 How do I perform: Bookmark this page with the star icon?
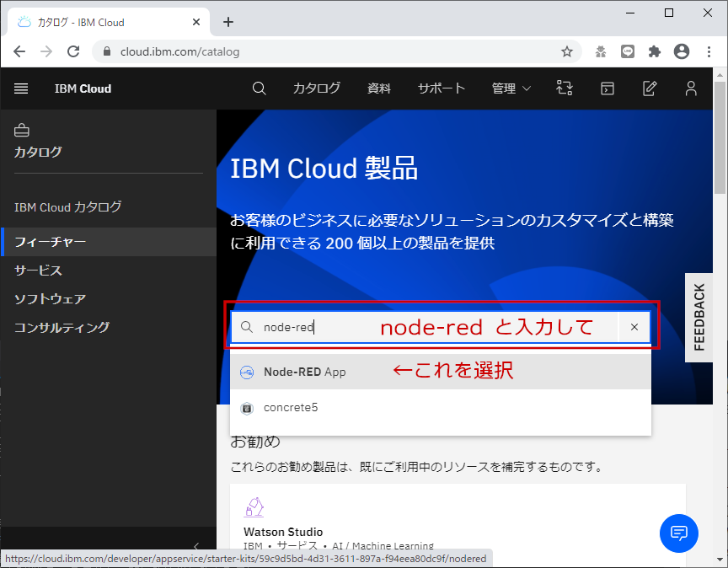point(567,51)
